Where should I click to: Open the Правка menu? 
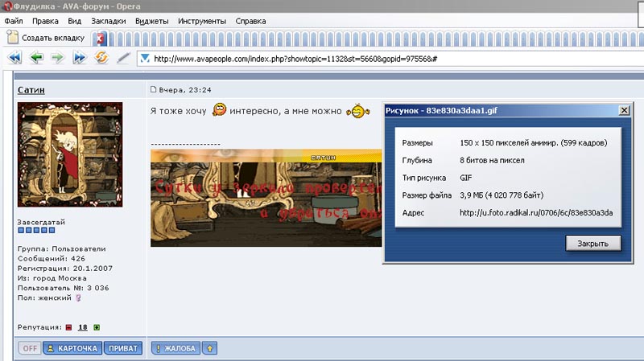tap(45, 21)
